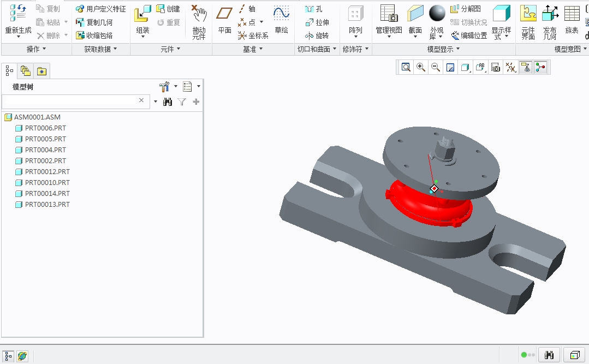Click the Drag Components (拖动元件) icon
Image resolution: width=589 pixels, height=364 pixels.
pos(199,14)
